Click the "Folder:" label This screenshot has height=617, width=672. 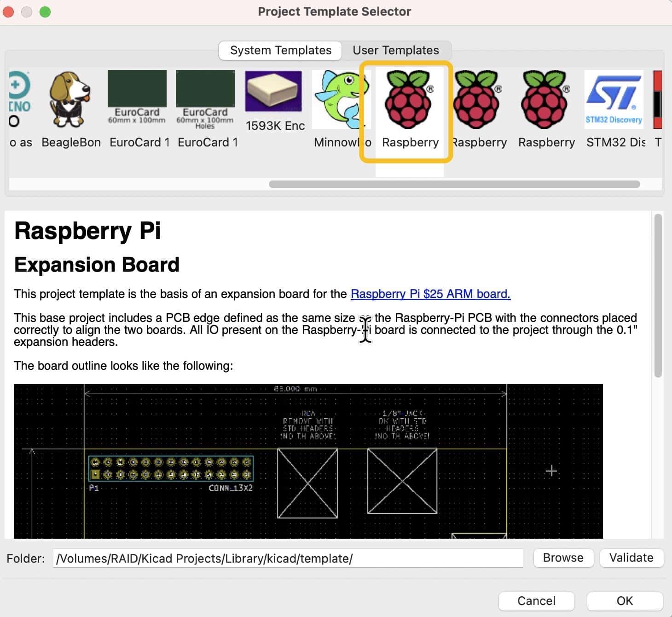(26, 559)
